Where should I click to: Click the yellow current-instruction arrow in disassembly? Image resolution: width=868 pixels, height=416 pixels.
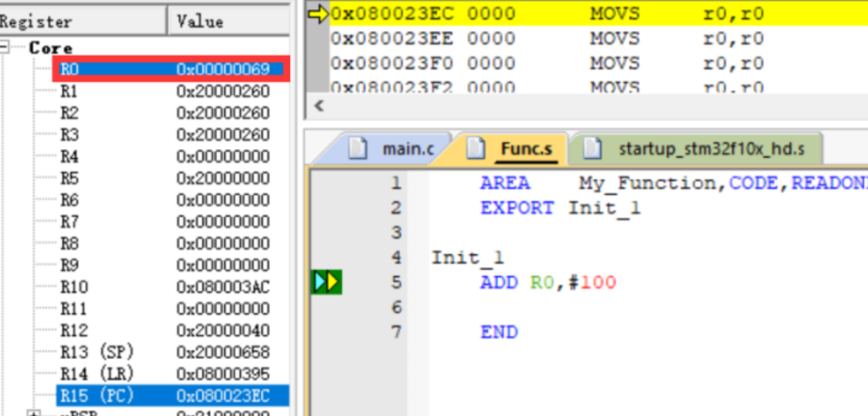[319, 13]
